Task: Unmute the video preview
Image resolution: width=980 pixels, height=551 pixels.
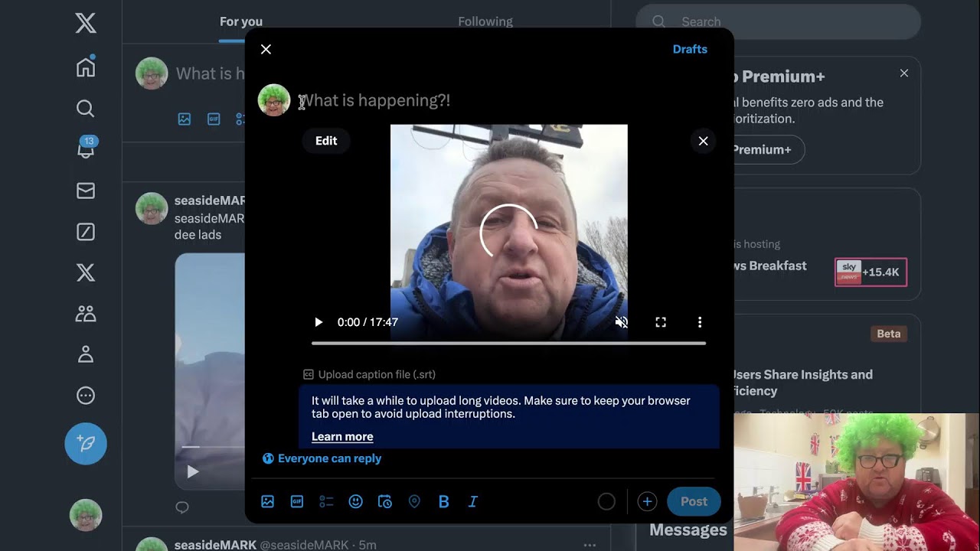Action: (x=622, y=322)
